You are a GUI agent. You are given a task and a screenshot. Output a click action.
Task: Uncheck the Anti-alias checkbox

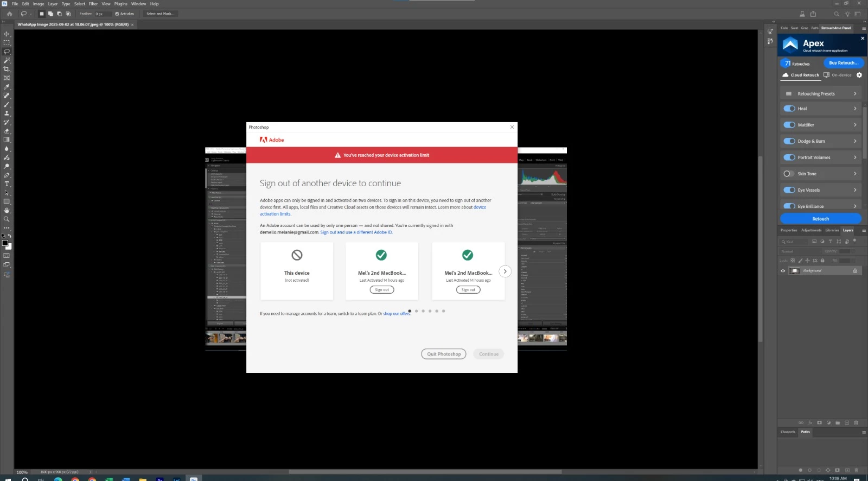(x=117, y=14)
